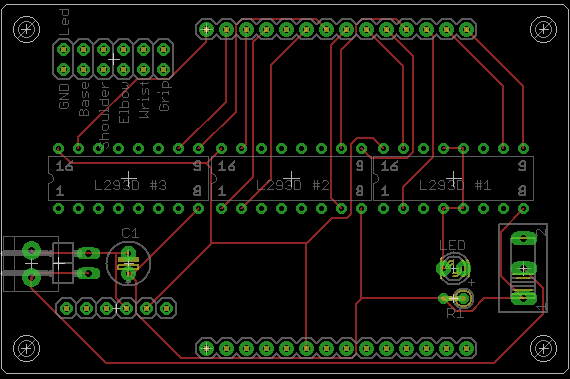
Task: Pick pin "1" marking on L293D #1
Action: click(385, 191)
